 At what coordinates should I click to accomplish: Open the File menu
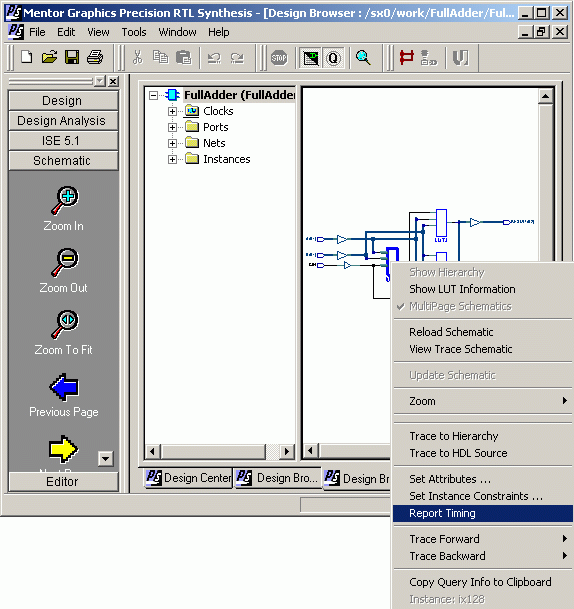(x=37, y=32)
